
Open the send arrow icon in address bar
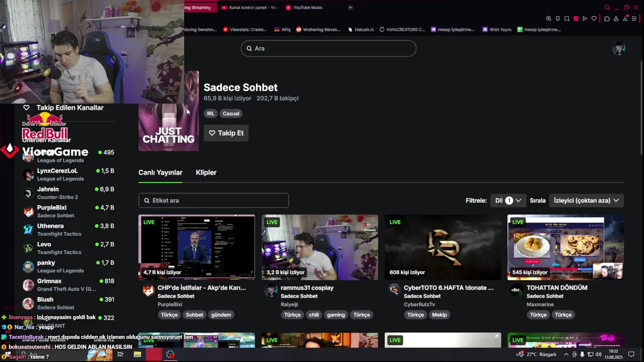click(585, 19)
